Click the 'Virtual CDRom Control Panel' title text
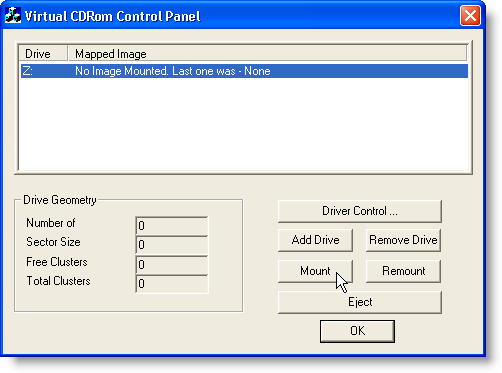Screen dimensions: 502x373 [113, 16]
